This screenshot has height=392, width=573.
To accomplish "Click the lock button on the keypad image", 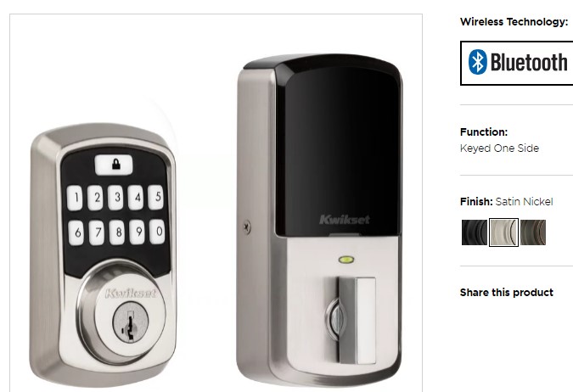I will (x=114, y=165).
